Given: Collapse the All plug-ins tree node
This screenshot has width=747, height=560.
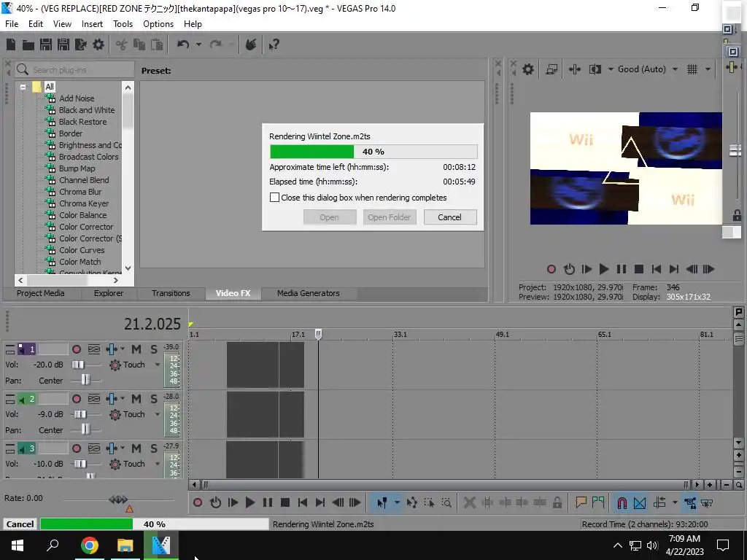Looking at the screenshot, I should (x=23, y=87).
